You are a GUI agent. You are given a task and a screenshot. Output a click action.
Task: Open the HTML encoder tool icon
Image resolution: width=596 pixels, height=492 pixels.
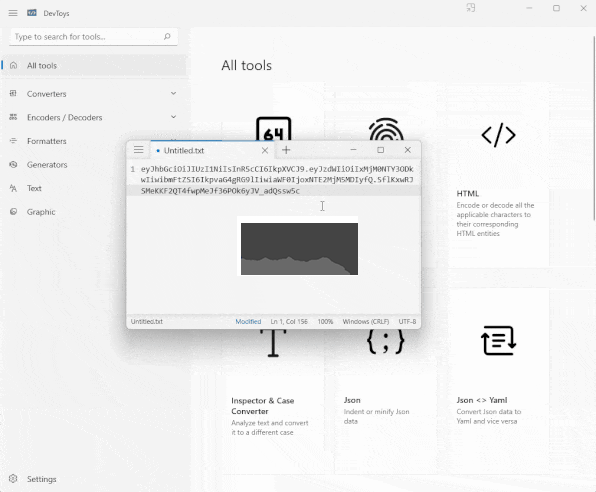498,135
